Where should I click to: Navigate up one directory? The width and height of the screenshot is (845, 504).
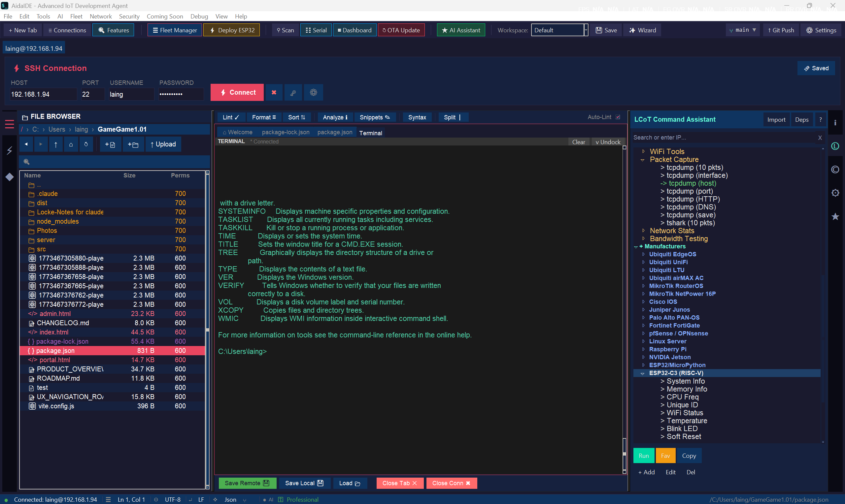tap(56, 144)
